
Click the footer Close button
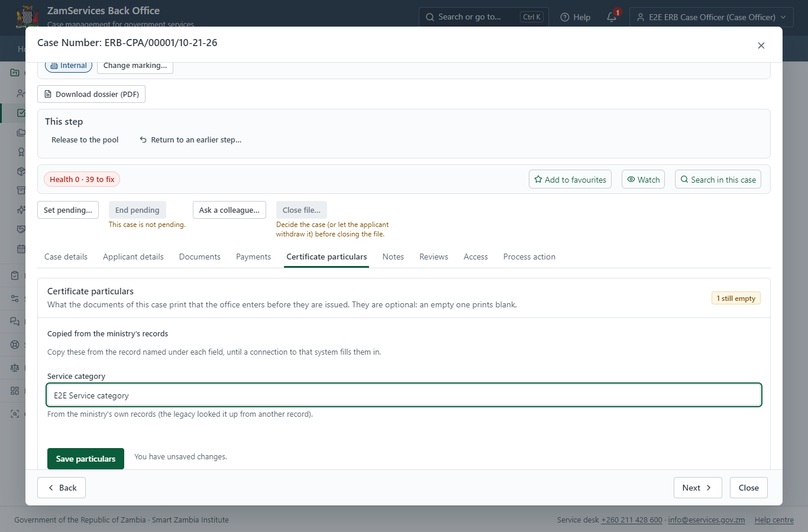749,488
